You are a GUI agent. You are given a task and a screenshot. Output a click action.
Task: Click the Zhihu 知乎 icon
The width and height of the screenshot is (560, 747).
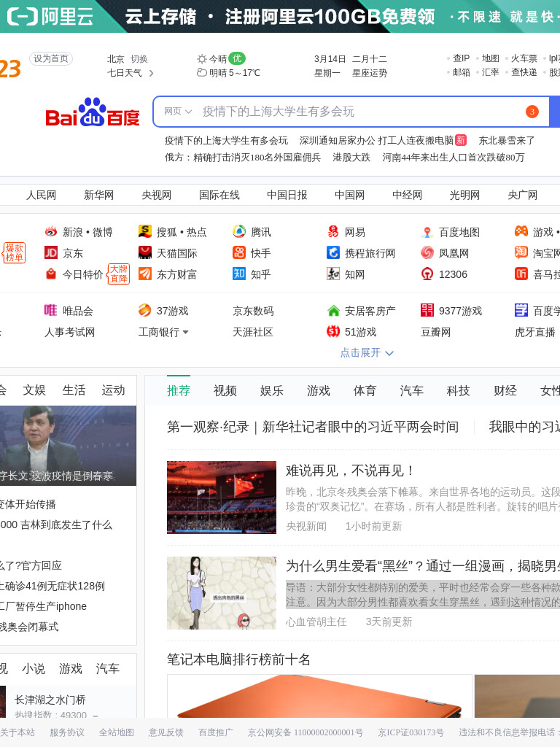[x=239, y=274]
